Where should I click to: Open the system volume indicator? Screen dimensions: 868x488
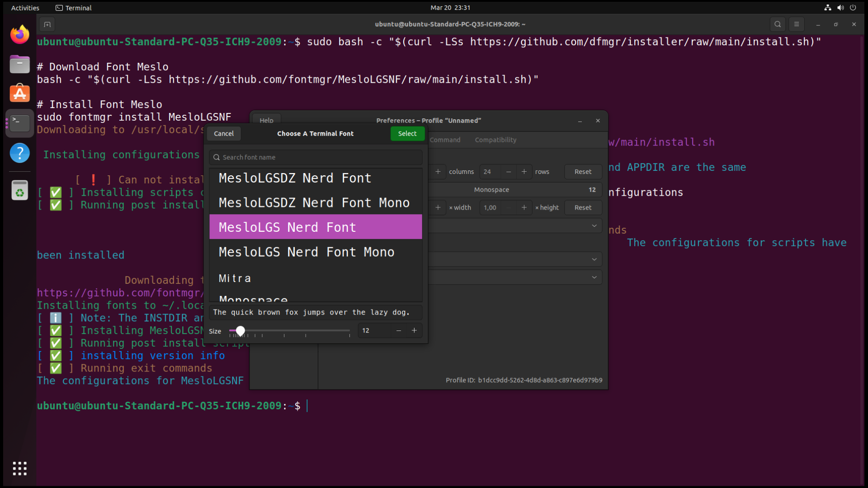coord(840,8)
